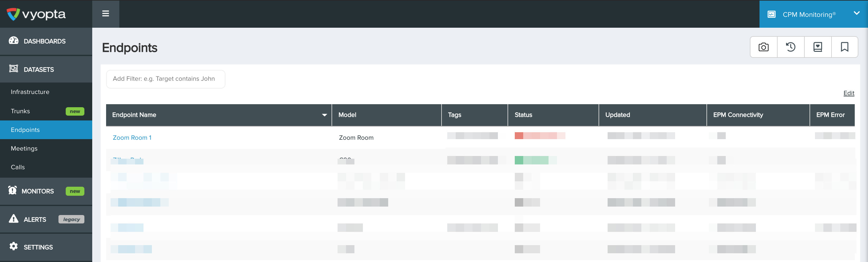The width and height of the screenshot is (868, 262).
Task: Sort by Updated column header
Action: 652,115
